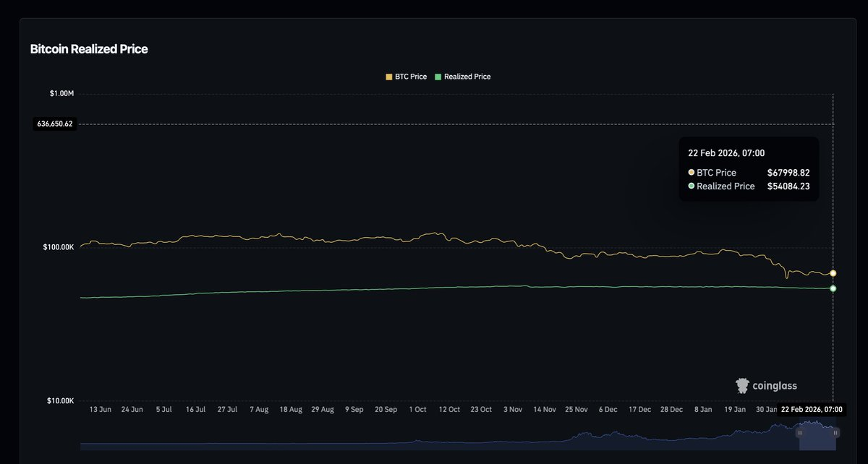
Task: Select the yellow BTC Price endpoint marker on chart
Action: click(833, 273)
